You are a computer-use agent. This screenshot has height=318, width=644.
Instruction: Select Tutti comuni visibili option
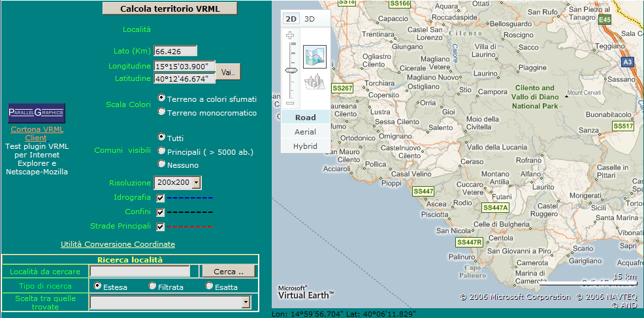pyautogui.click(x=162, y=137)
